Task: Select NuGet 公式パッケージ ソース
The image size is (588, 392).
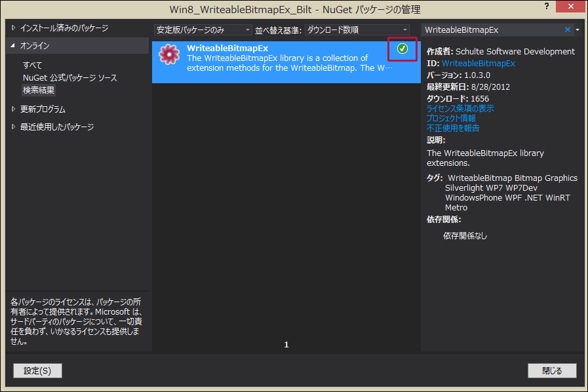Action: (69, 77)
